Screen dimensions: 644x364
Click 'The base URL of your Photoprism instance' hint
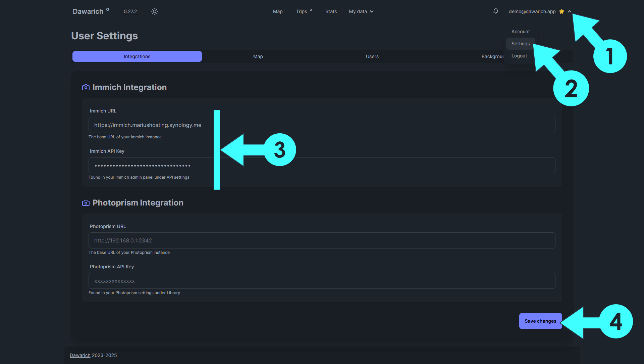129,253
